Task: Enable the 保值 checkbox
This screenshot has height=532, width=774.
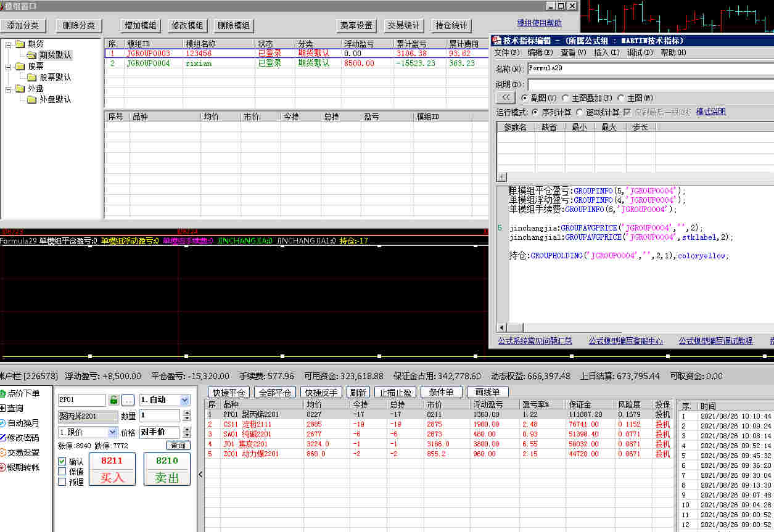Action: (62, 472)
